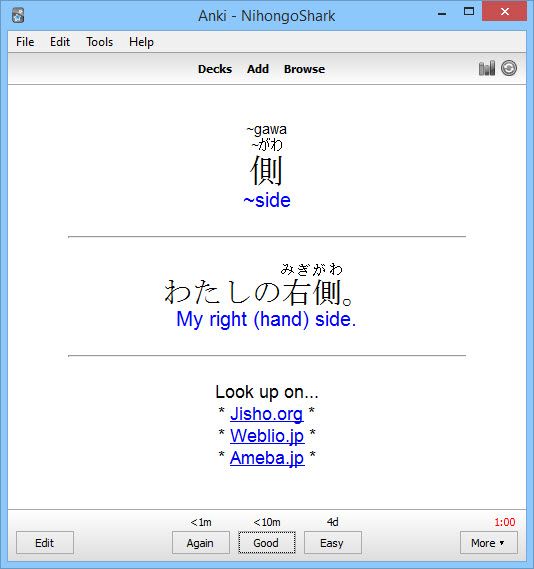
Task: Click the red 1:00 timer
Action: tap(505, 522)
